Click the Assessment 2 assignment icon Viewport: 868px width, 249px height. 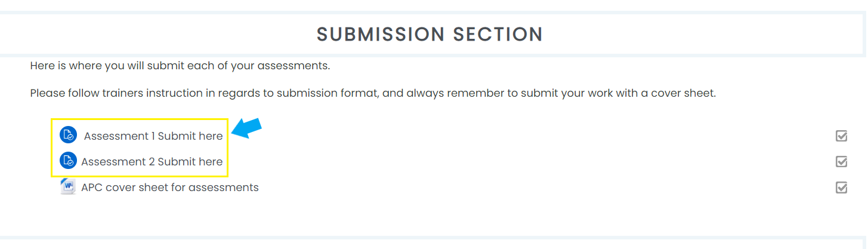coord(69,161)
